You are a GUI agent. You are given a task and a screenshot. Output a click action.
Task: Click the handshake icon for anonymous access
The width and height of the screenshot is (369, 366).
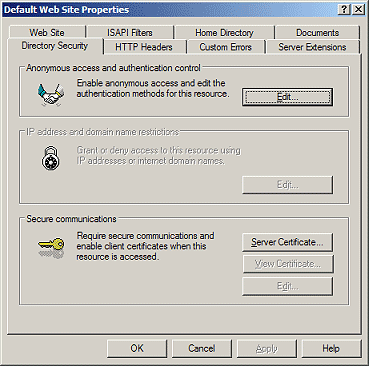coord(51,95)
